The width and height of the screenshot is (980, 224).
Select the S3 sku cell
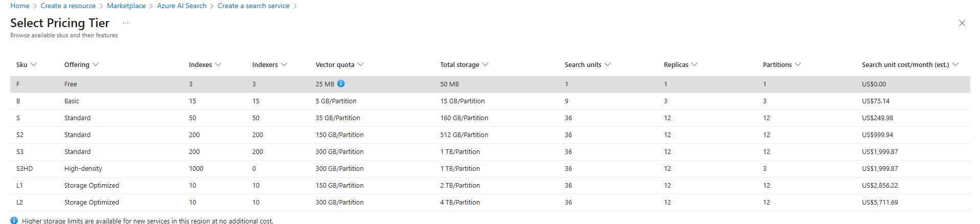point(20,152)
